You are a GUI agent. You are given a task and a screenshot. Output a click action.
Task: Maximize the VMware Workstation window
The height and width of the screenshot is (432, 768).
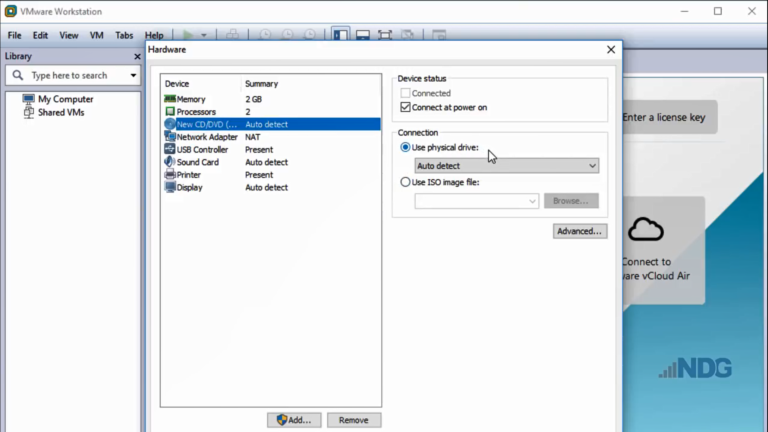(x=718, y=11)
